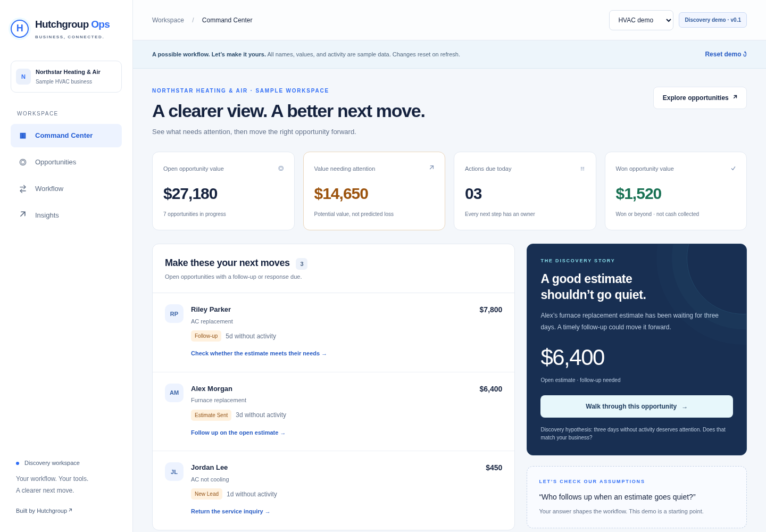
Task: Open the HVAC demo dropdown
Action: pyautogui.click(x=641, y=20)
